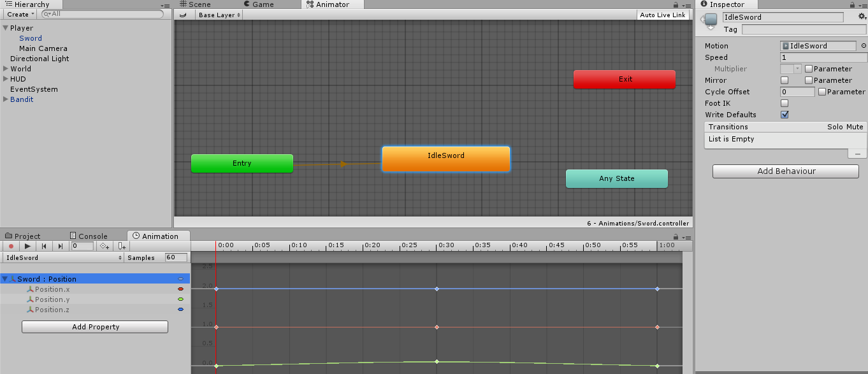
Task: Expand the World hierarchy item
Action: coord(6,69)
